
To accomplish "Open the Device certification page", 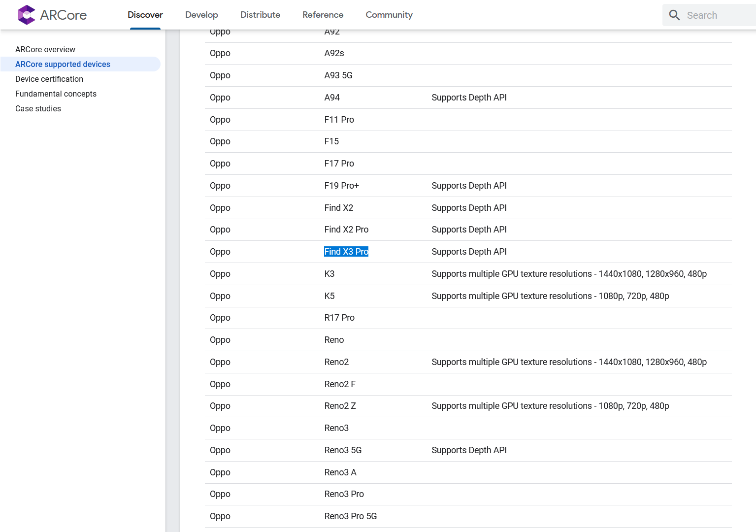I will pos(49,79).
